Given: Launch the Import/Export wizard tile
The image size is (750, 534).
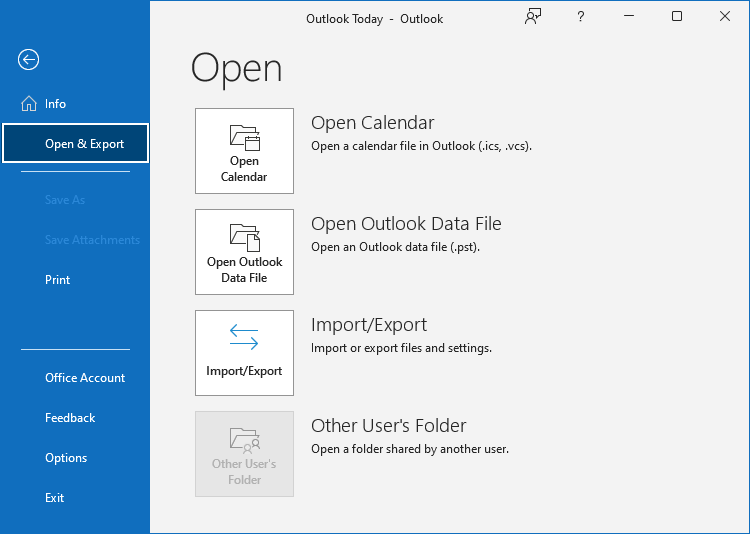Looking at the screenshot, I should point(244,353).
